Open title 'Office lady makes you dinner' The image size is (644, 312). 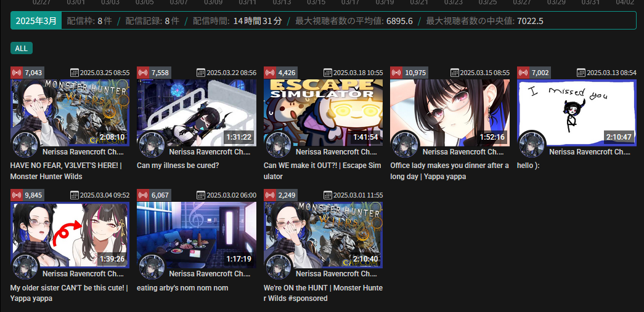pos(449,171)
